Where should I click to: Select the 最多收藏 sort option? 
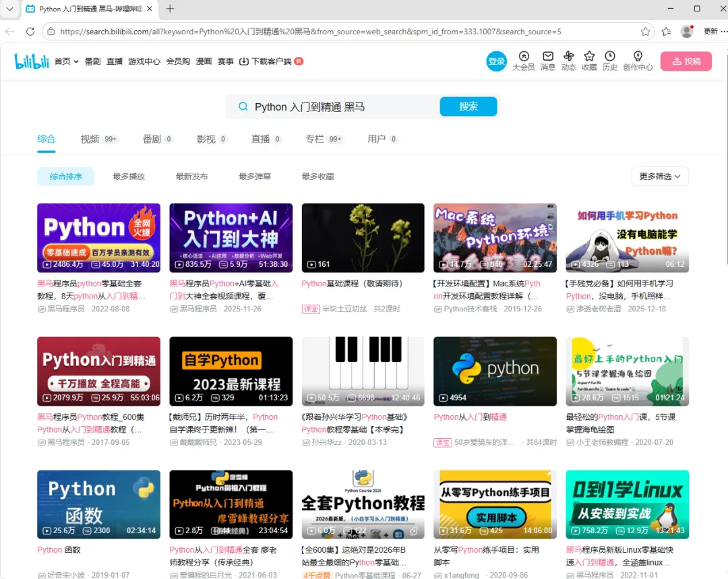pyautogui.click(x=317, y=177)
